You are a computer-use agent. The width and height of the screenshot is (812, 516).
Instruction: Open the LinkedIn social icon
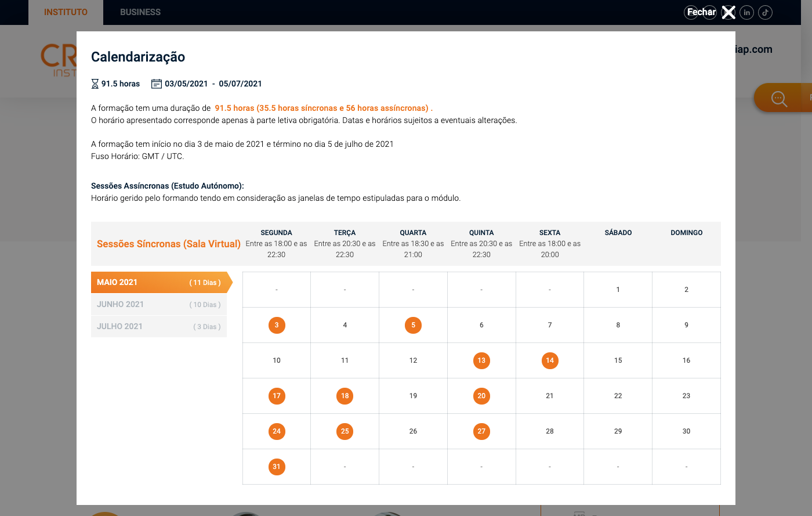pos(747,12)
